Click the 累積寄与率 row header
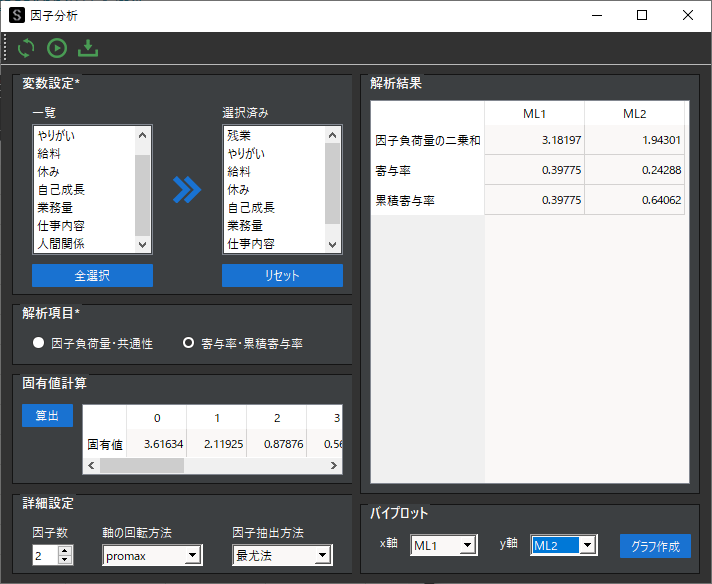Screen dimensions: 712x584 pos(428,200)
